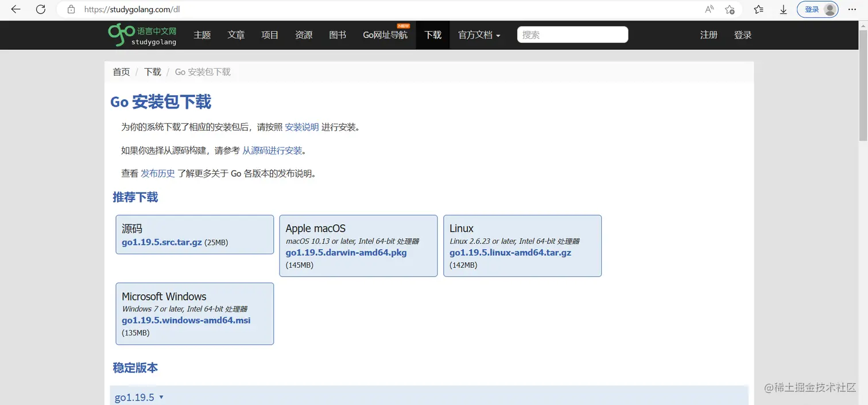Download go1.19.5.linux-amd64.tar.gz
This screenshot has width=868, height=405.
[510, 252]
